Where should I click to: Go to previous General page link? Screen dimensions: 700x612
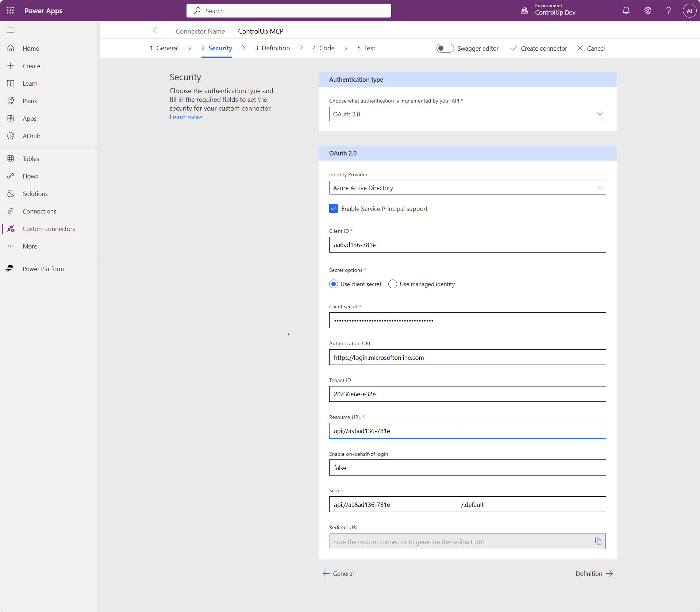[338, 574]
